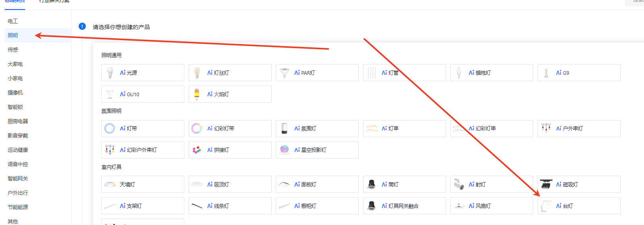This screenshot has height=225, width=644.
Task: Select 照明 category in the sidebar
Action: [x=13, y=35]
